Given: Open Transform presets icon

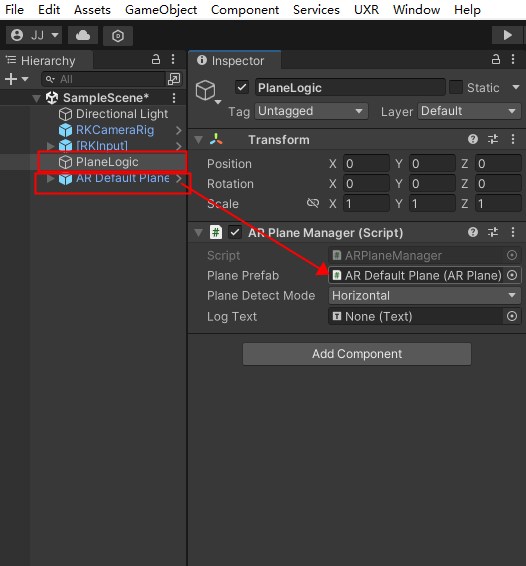Looking at the screenshot, I should pyautogui.click(x=493, y=139).
